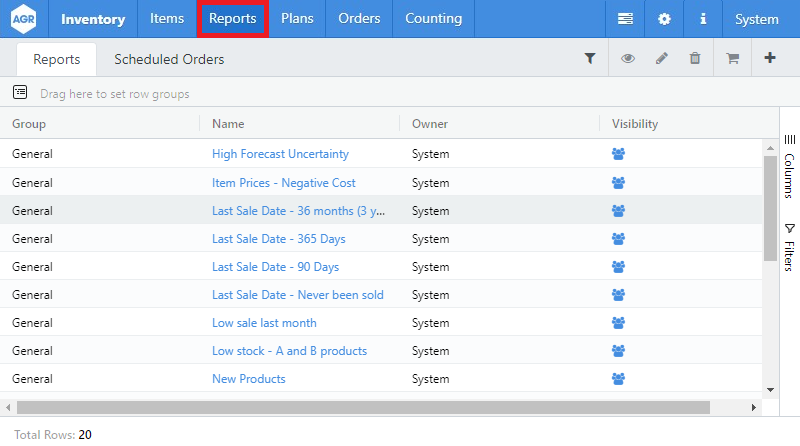800x446 pixels.
Task: Open the list view icon in top bar
Action: pos(626,19)
